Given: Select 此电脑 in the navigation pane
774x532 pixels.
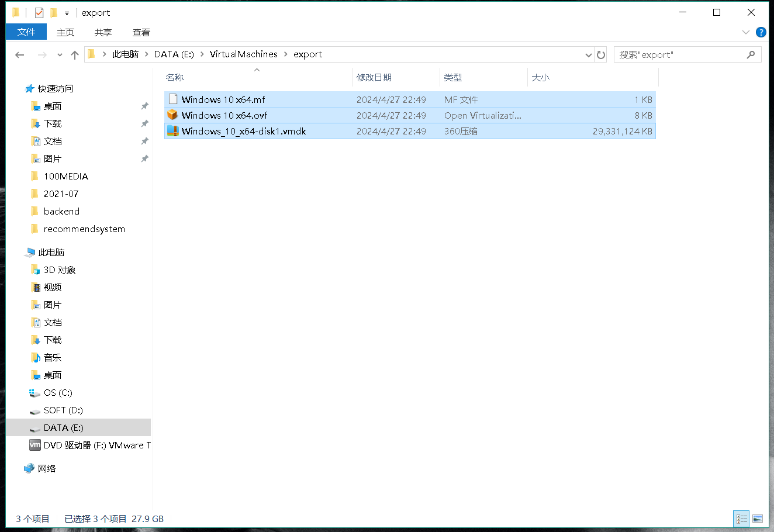Looking at the screenshot, I should coord(51,253).
